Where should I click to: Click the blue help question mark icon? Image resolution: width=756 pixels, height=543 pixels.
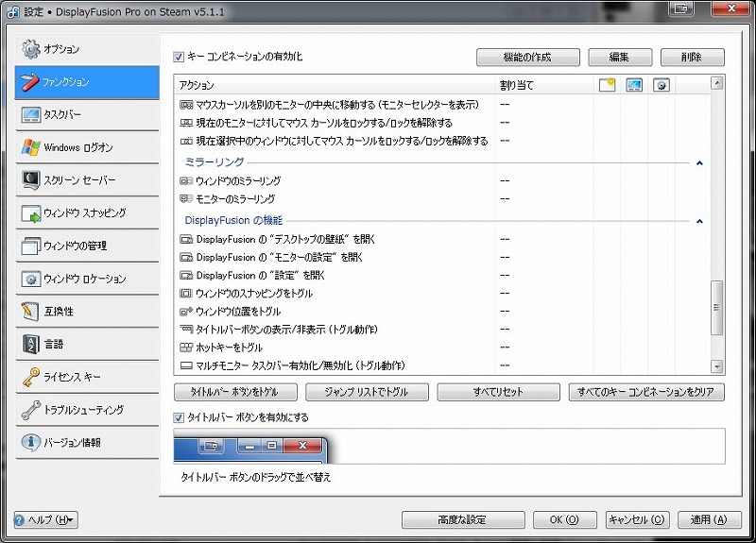tap(19, 520)
